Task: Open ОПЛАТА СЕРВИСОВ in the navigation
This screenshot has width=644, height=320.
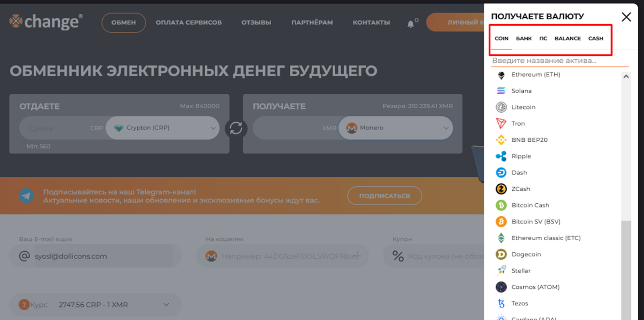Action: pos(189,23)
